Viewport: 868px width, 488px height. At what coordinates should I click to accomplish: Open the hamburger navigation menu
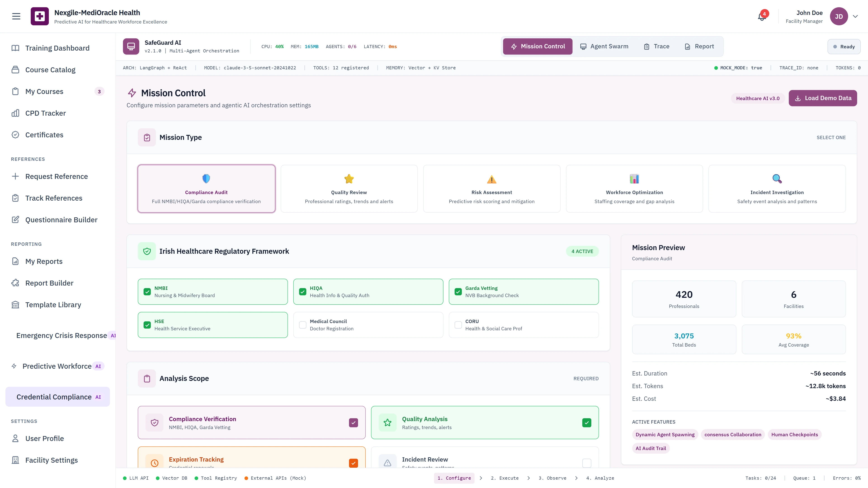tap(16, 16)
